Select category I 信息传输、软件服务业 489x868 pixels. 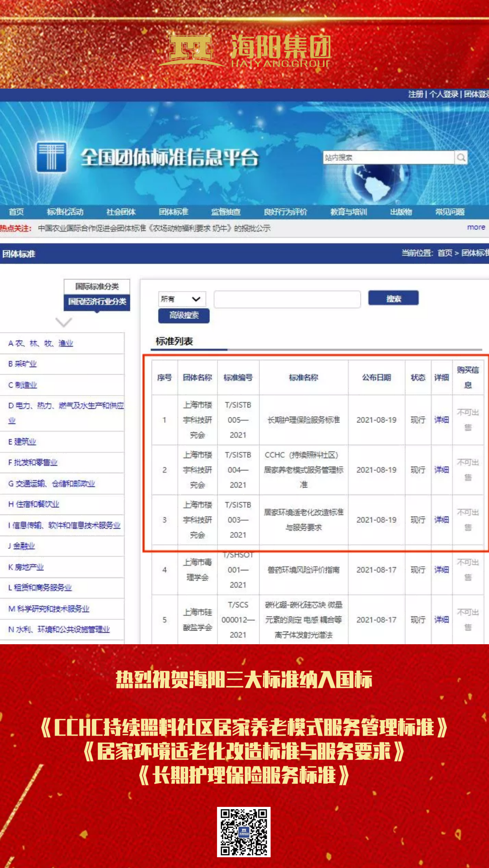coord(64,525)
